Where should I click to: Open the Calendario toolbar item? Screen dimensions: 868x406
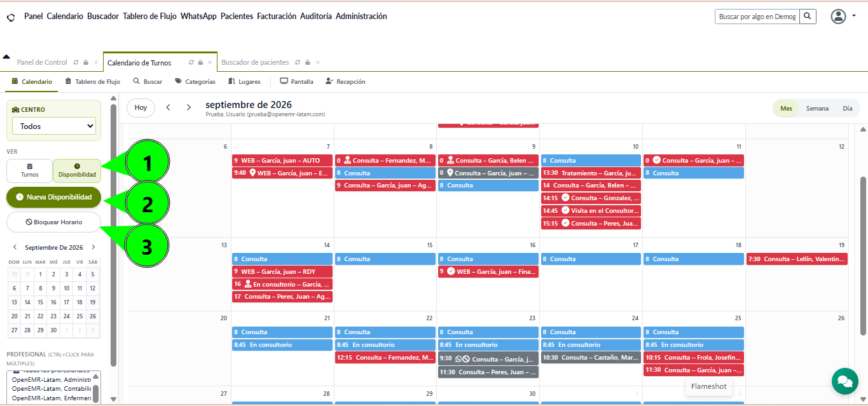pyautogui.click(x=32, y=81)
